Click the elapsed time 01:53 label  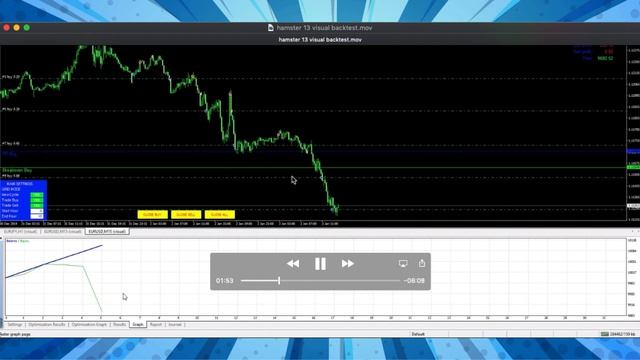224,280
